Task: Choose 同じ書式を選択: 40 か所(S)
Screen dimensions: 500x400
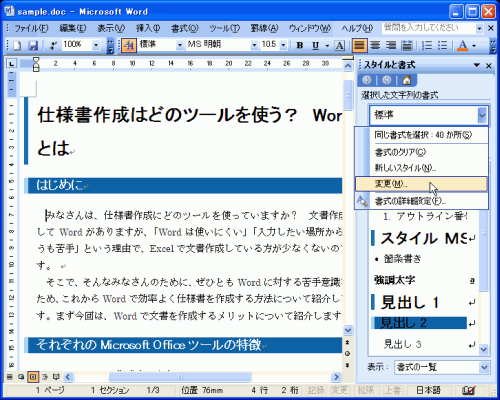Action: tap(422, 135)
